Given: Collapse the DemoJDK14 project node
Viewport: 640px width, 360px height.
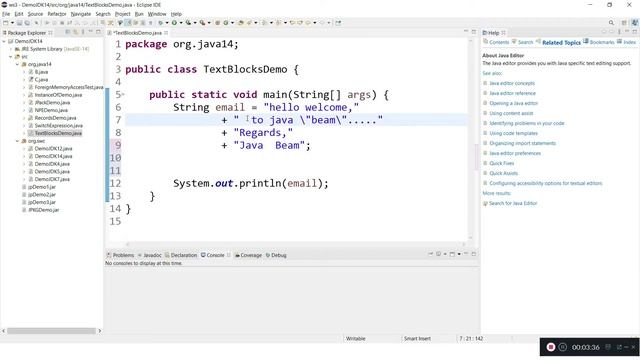Looking at the screenshot, I should pyautogui.click(x=4, y=41).
